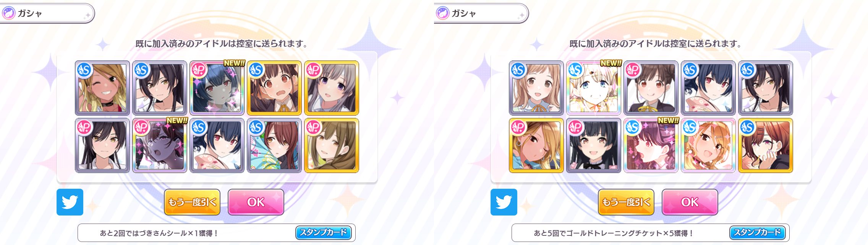Click the Twitter share icon in left panel

70,202
